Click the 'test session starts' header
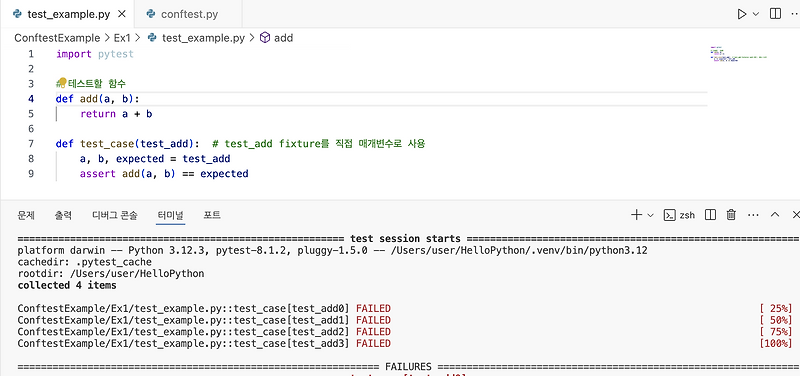Screen dimensions: 800x376 tap(406, 238)
